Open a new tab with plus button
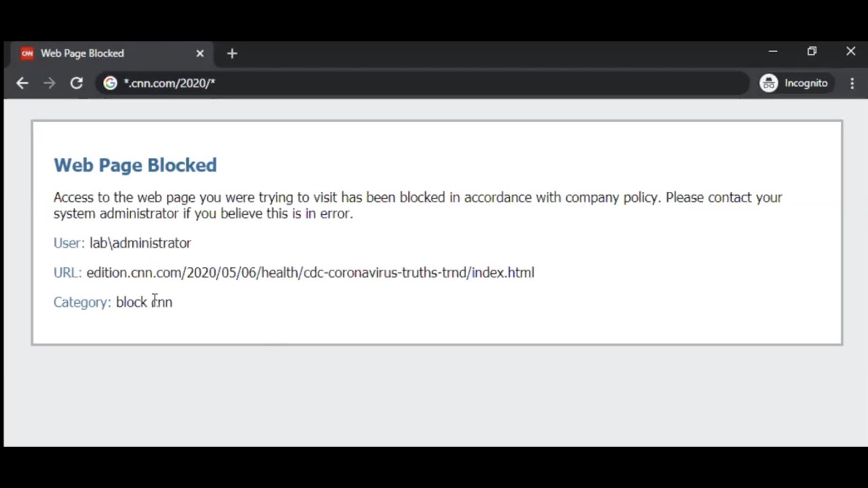 click(232, 54)
